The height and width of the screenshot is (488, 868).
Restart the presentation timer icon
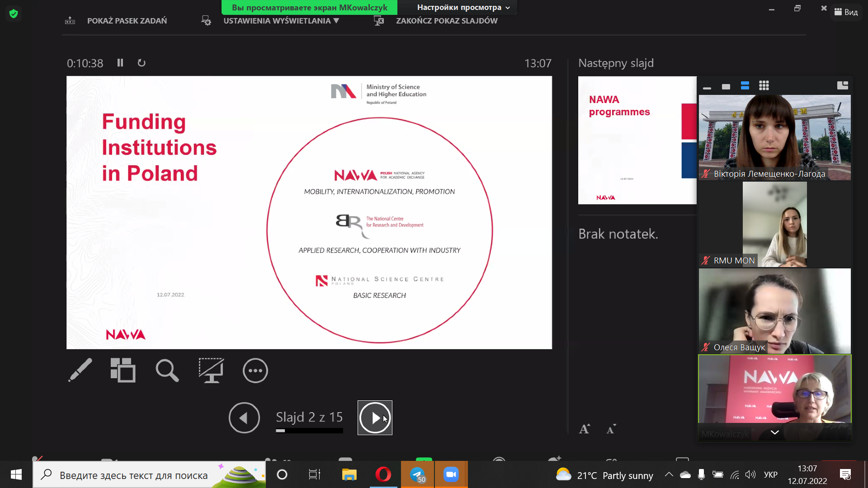[142, 63]
